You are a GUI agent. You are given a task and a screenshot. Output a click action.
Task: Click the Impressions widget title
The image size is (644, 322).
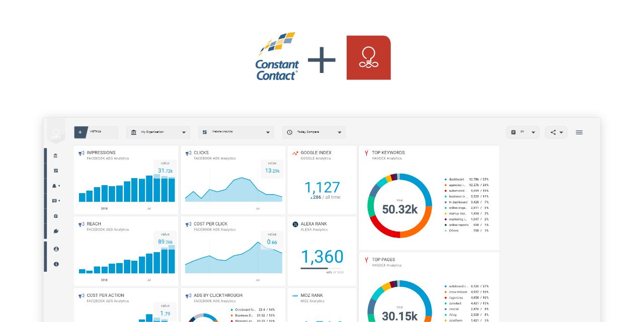(101, 152)
